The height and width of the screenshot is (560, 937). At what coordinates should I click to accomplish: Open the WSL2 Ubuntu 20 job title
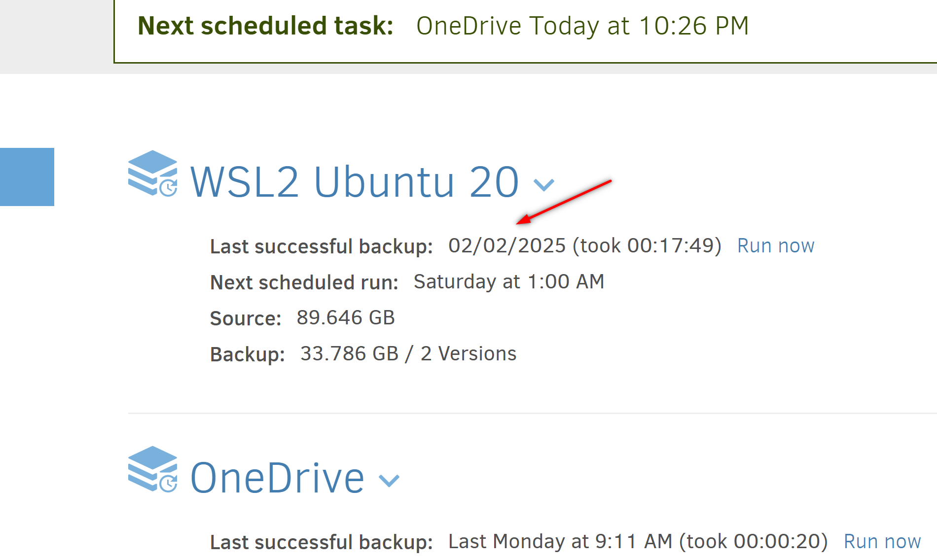pyautogui.click(x=355, y=182)
